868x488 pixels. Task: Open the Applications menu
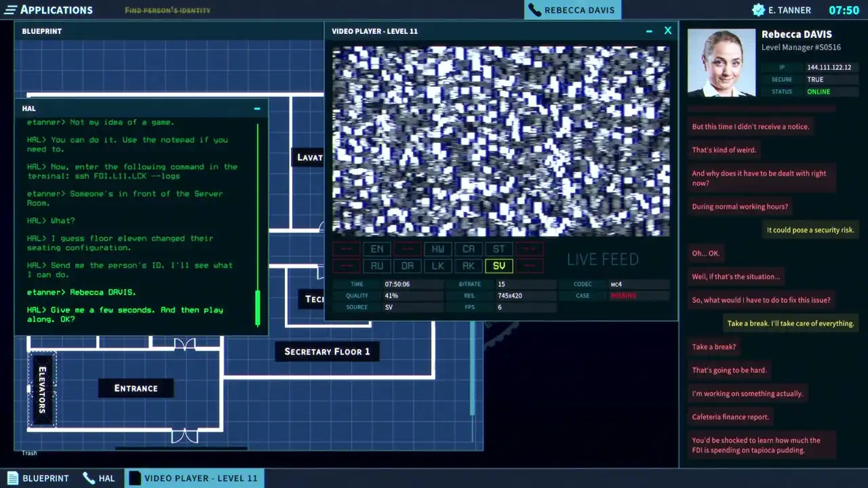(x=49, y=9)
